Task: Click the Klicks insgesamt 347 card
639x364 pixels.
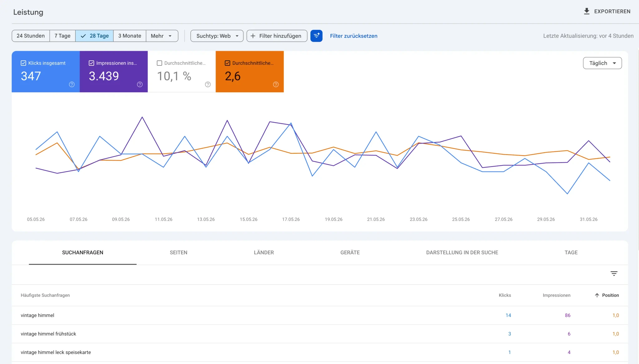Action: tap(46, 72)
